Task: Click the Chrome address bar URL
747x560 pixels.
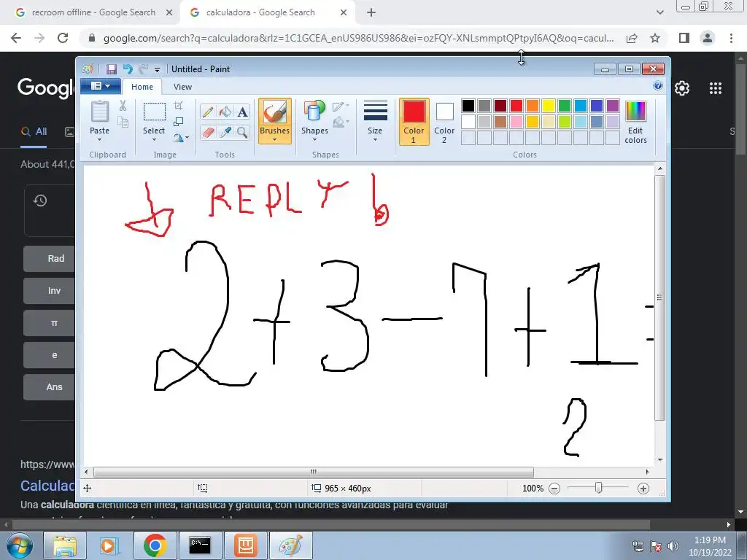Action: pyautogui.click(x=358, y=38)
